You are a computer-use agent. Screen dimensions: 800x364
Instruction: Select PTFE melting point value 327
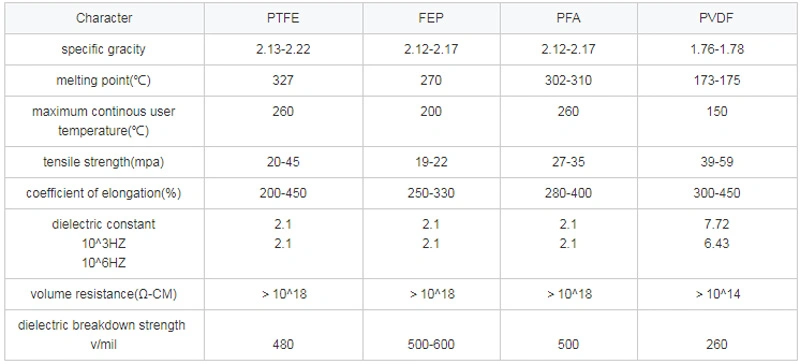coord(283,81)
